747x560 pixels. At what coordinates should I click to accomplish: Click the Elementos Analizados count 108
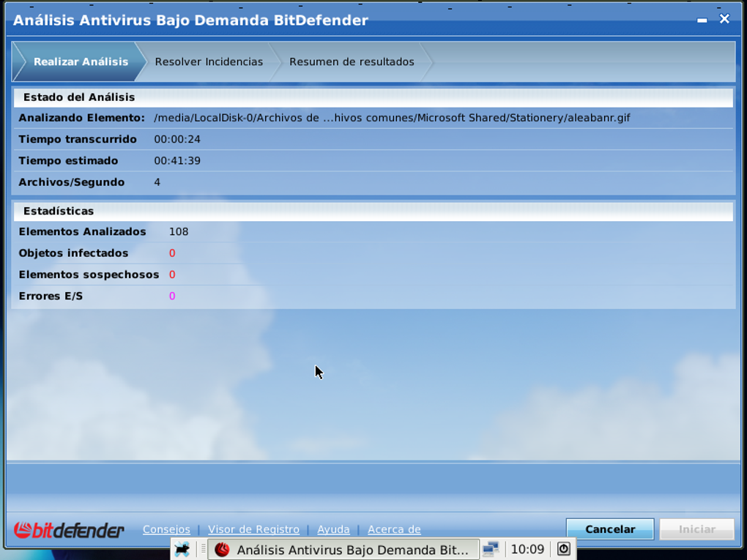(x=179, y=232)
